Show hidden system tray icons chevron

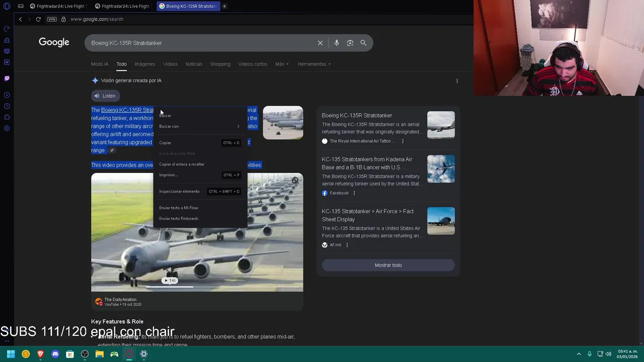[x=579, y=354]
